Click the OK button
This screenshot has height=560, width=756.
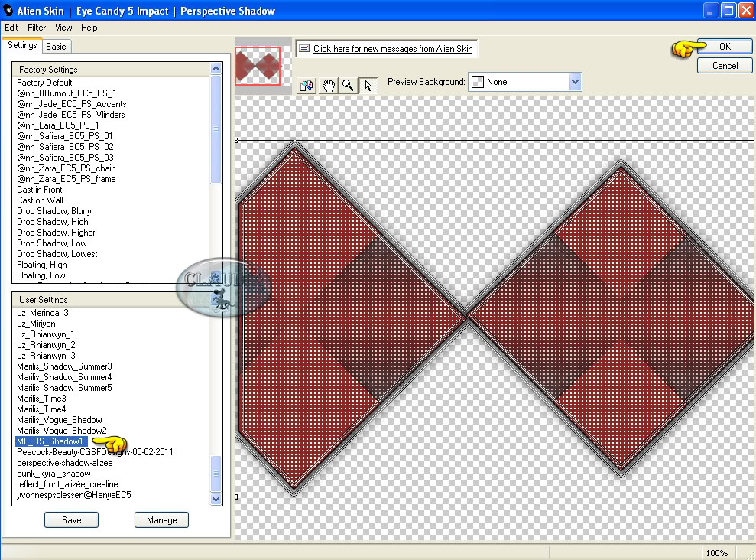point(725,47)
